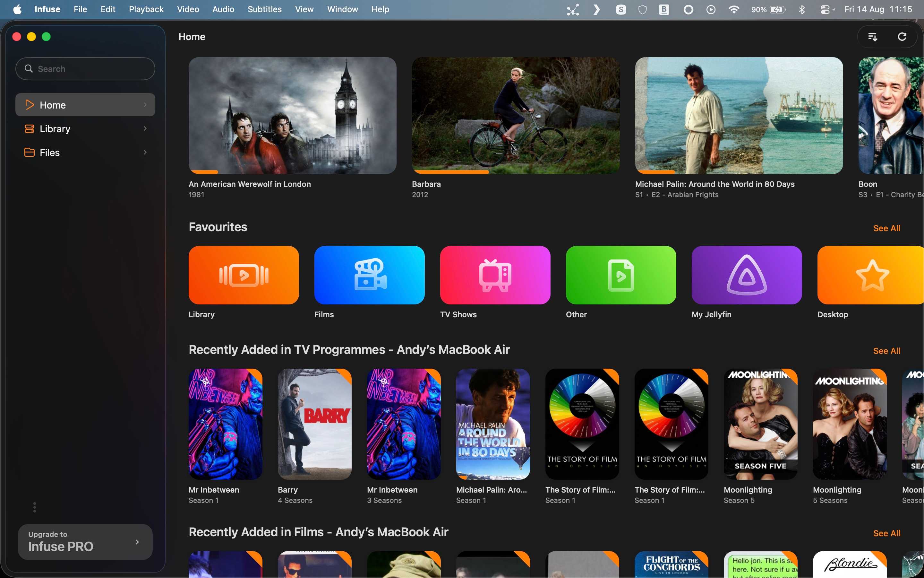Open the File menu
The height and width of the screenshot is (578, 924).
(80, 9)
